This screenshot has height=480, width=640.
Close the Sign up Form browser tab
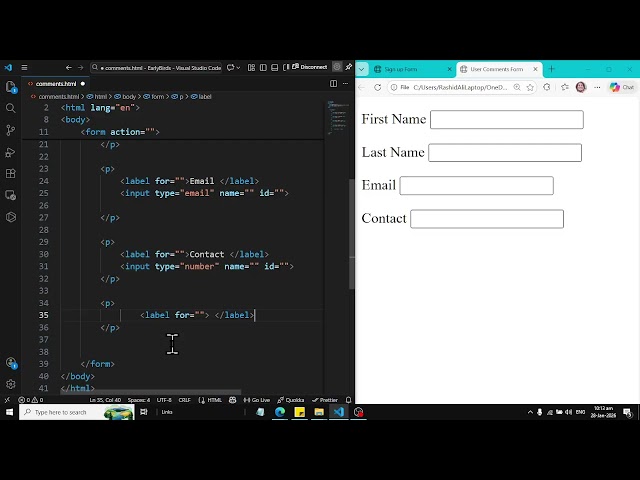(x=449, y=69)
